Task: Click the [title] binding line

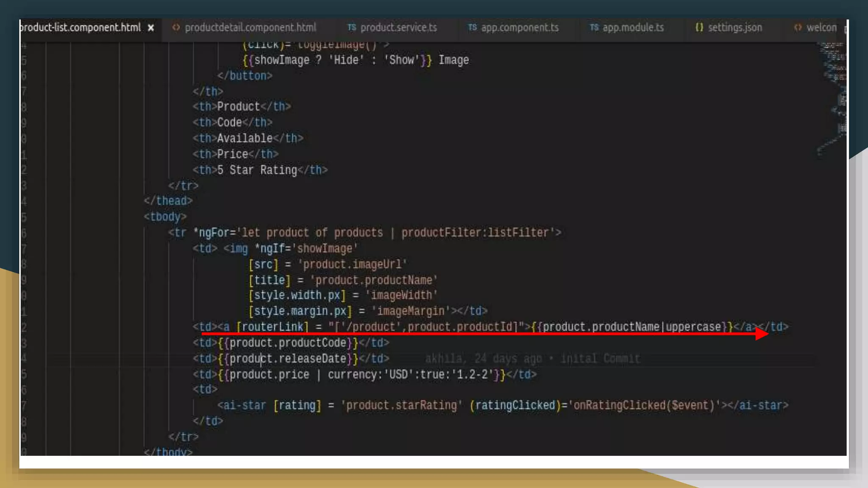Action: click(x=343, y=280)
